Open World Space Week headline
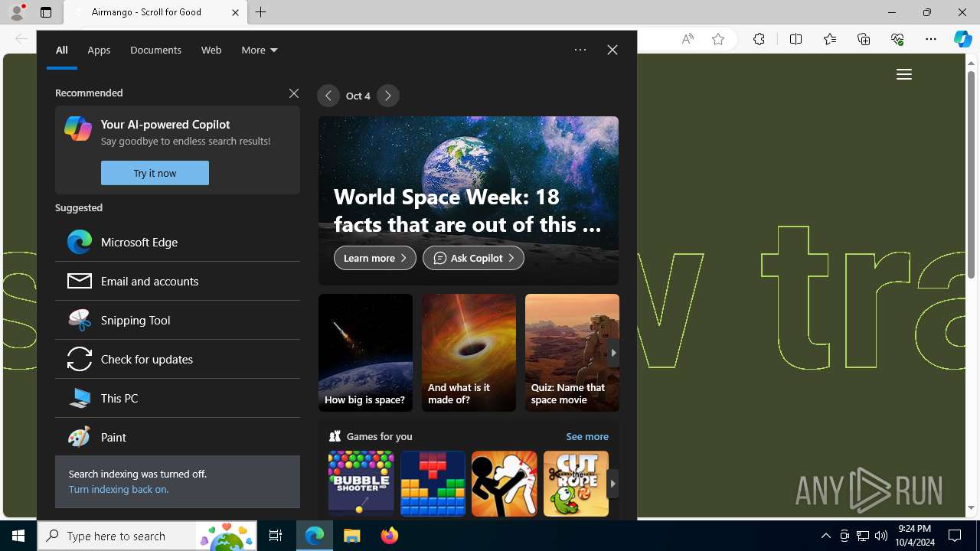Screen dimensions: 980x551 (467, 210)
